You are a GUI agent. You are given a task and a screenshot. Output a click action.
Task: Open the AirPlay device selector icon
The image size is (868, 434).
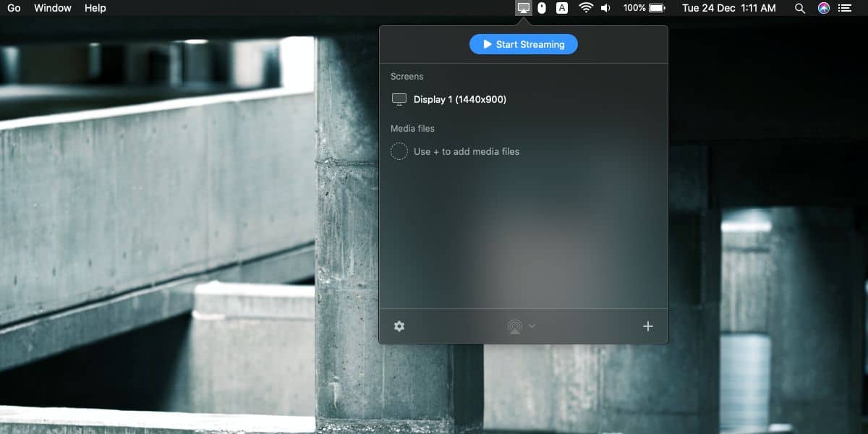pyautogui.click(x=514, y=326)
